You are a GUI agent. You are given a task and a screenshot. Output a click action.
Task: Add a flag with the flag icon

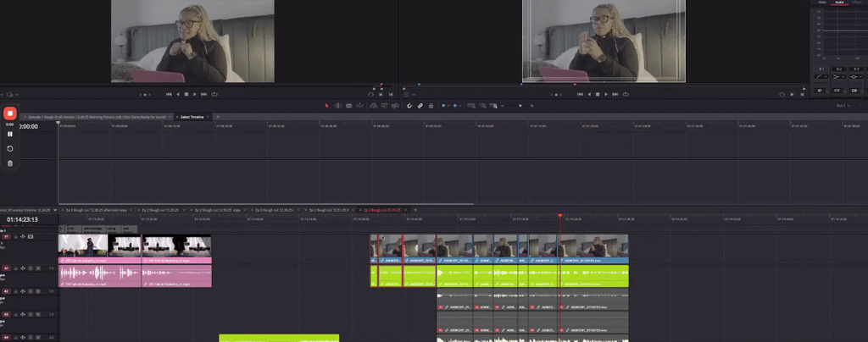pos(443,106)
